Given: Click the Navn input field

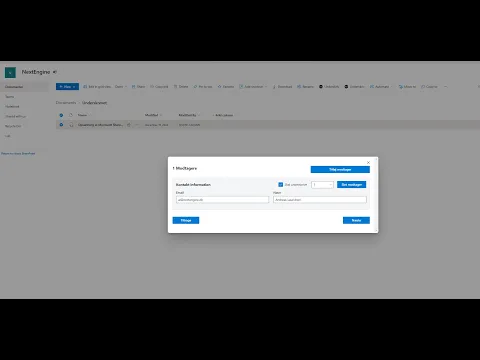Looking at the screenshot, I should [x=320, y=200].
